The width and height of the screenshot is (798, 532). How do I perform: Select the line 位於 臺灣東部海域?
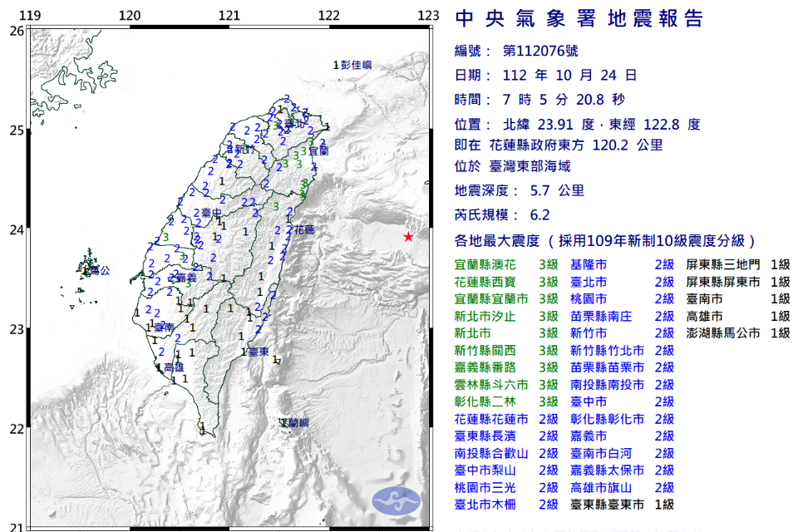coord(513,166)
